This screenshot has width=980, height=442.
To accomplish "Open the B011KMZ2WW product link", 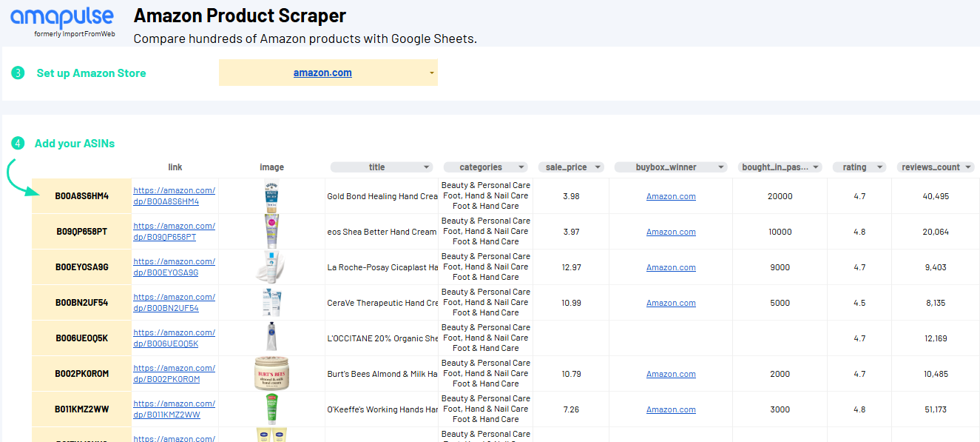I will pos(175,409).
